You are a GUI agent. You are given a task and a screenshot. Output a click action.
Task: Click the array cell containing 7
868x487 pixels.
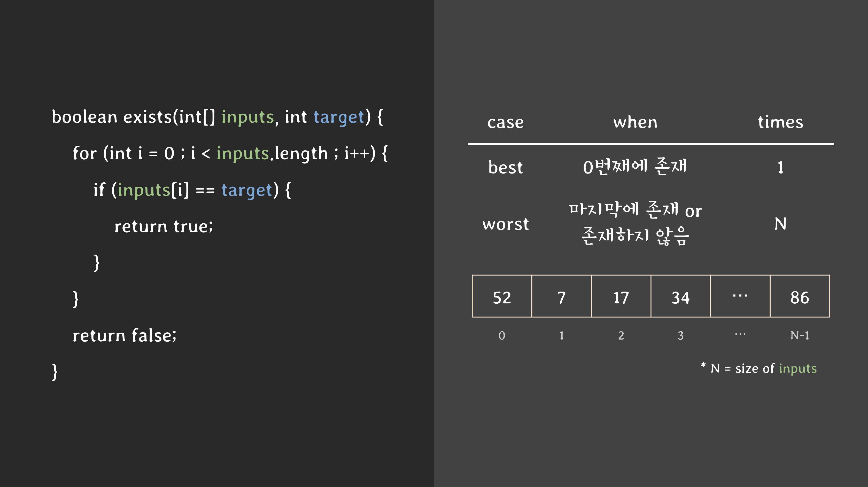coord(561,296)
